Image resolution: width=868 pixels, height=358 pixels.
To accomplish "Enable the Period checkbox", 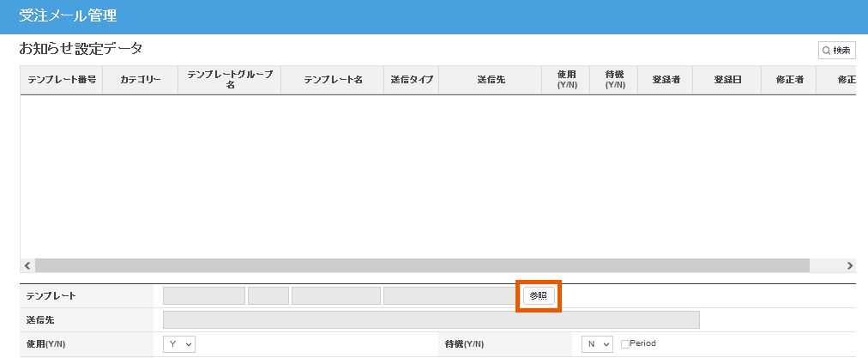I will (625, 344).
